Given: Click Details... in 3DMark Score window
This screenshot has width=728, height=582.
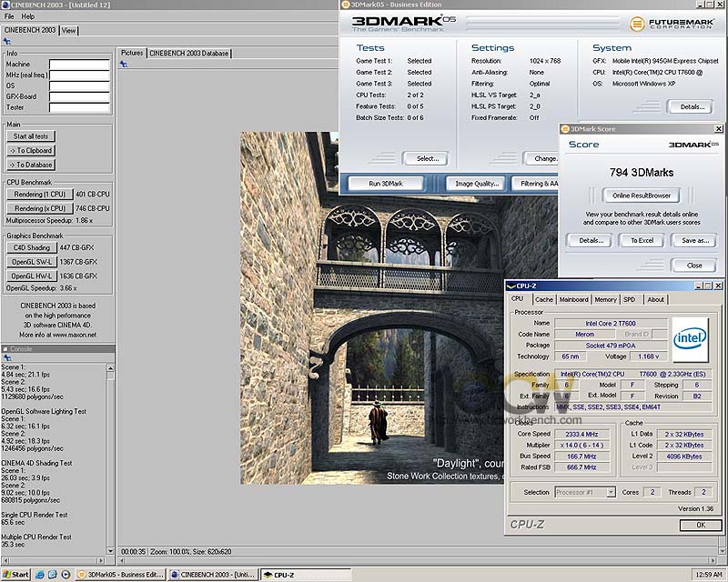Looking at the screenshot, I should (x=591, y=240).
